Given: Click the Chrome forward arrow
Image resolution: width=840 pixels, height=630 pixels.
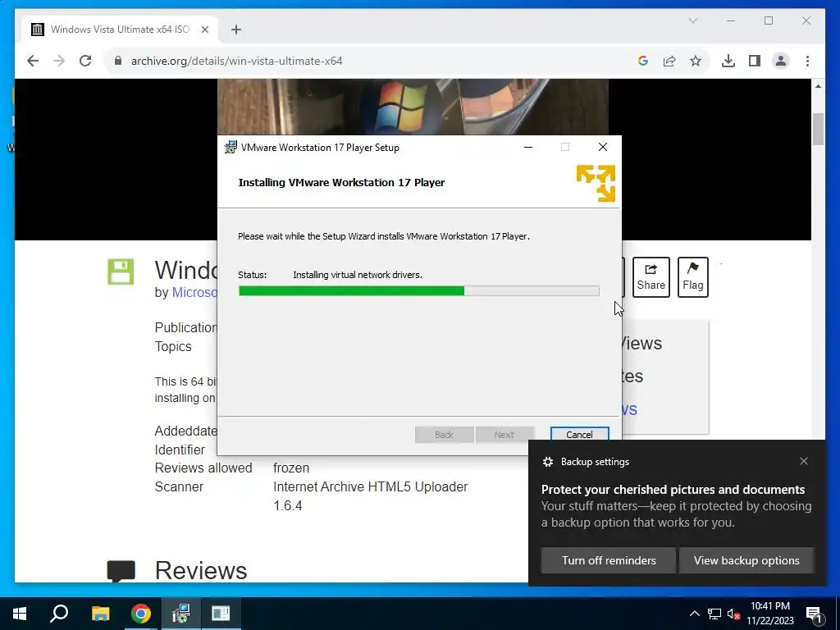Looking at the screenshot, I should (x=59, y=61).
